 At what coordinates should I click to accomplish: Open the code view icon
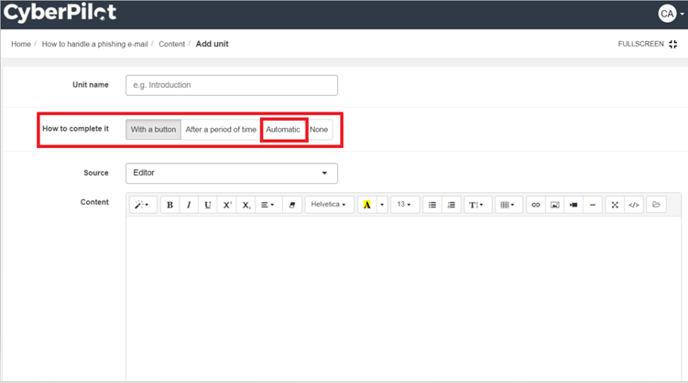[634, 205]
